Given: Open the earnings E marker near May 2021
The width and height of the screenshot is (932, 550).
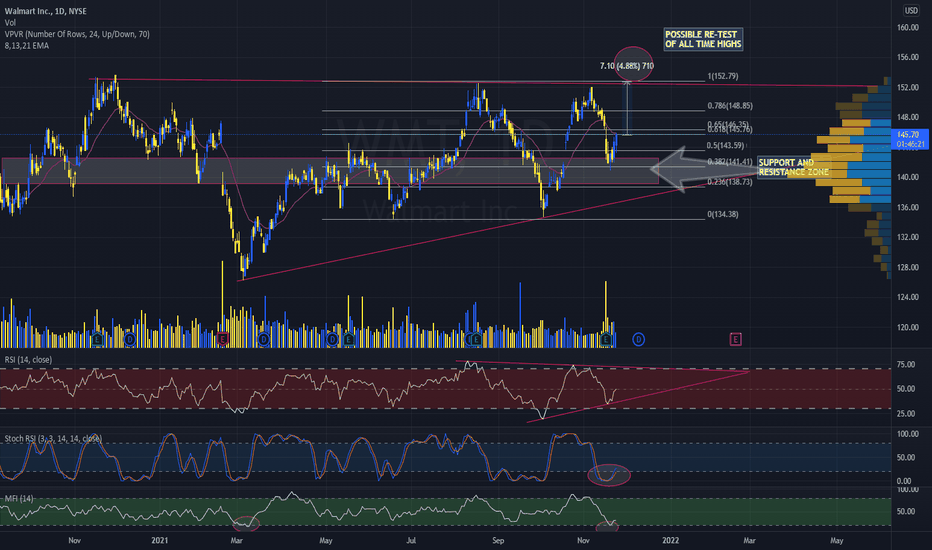Looking at the screenshot, I should click(x=348, y=340).
